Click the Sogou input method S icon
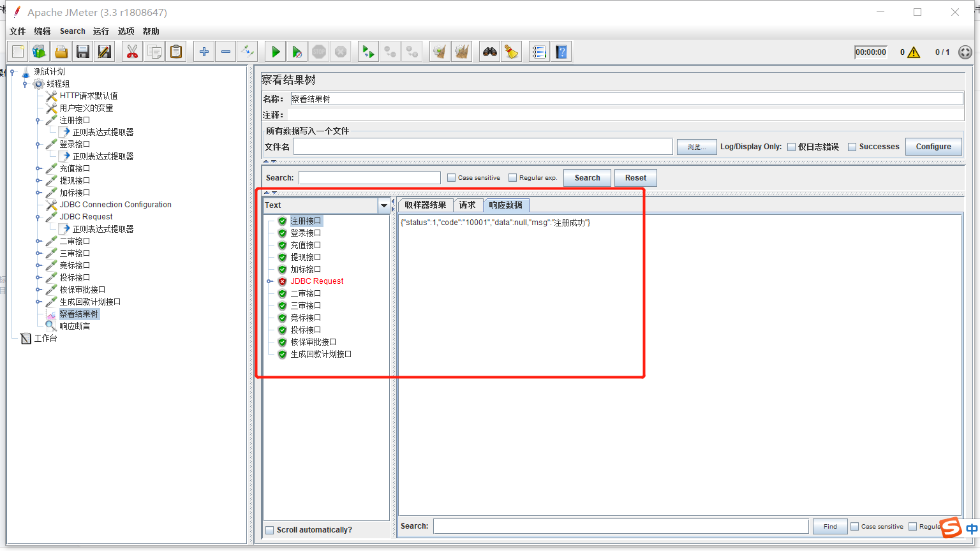This screenshot has width=980, height=551. tap(951, 527)
